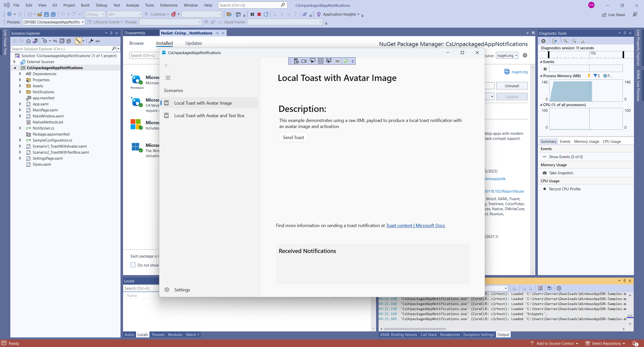
Task: Click the Diagnostic Tools settings gear icon
Action: click(x=543, y=41)
